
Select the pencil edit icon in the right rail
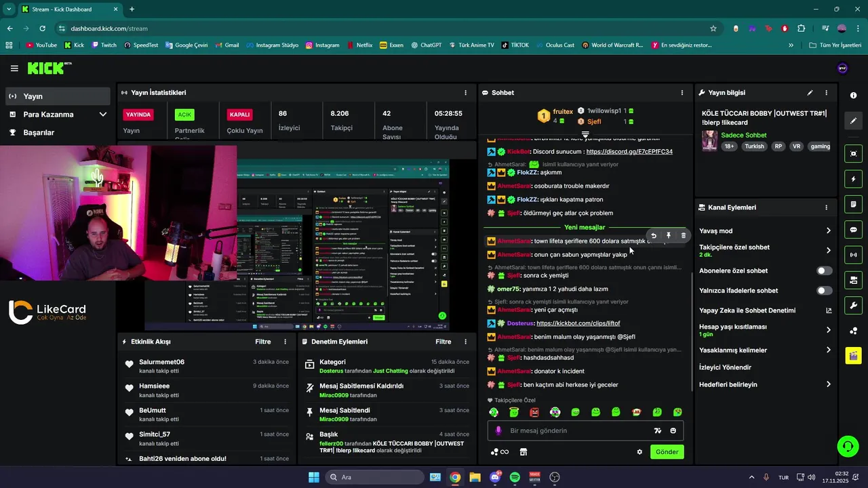854,121
